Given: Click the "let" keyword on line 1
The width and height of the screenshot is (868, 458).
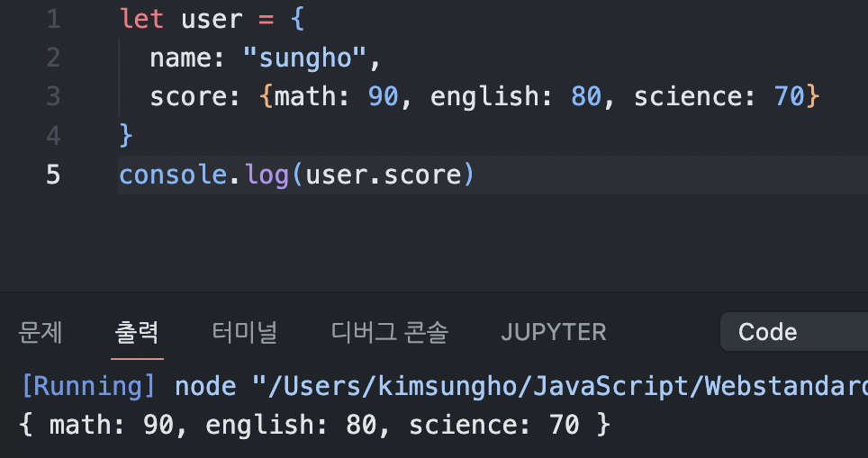Looking at the screenshot, I should (x=141, y=20).
